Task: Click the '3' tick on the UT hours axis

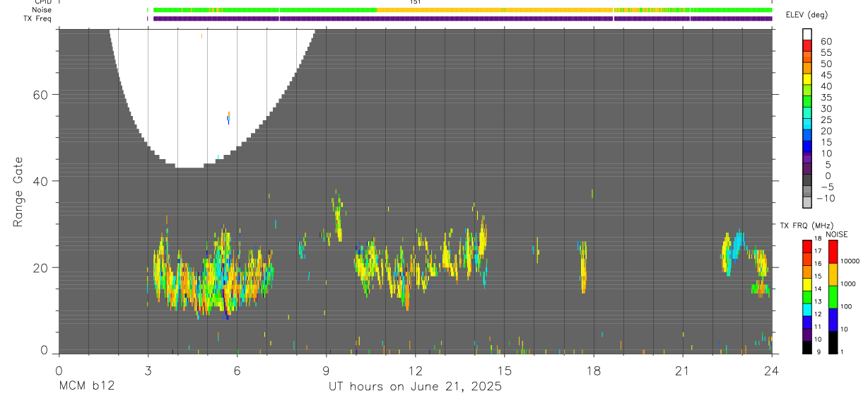Action: pyautogui.click(x=148, y=371)
